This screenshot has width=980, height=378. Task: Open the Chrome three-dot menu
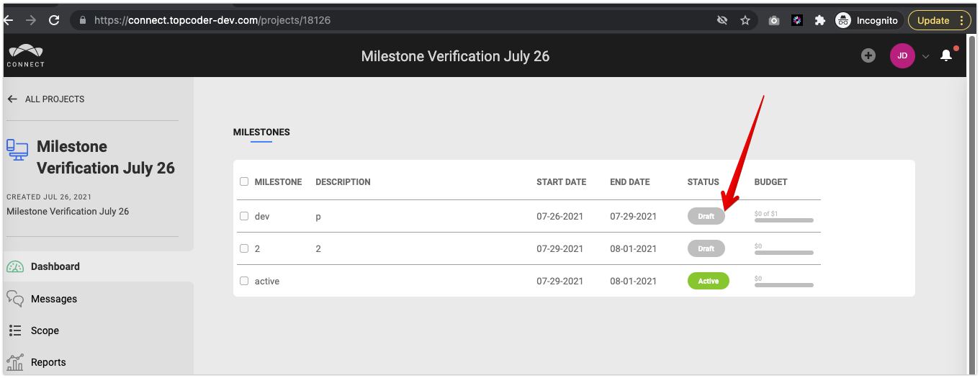[962, 20]
